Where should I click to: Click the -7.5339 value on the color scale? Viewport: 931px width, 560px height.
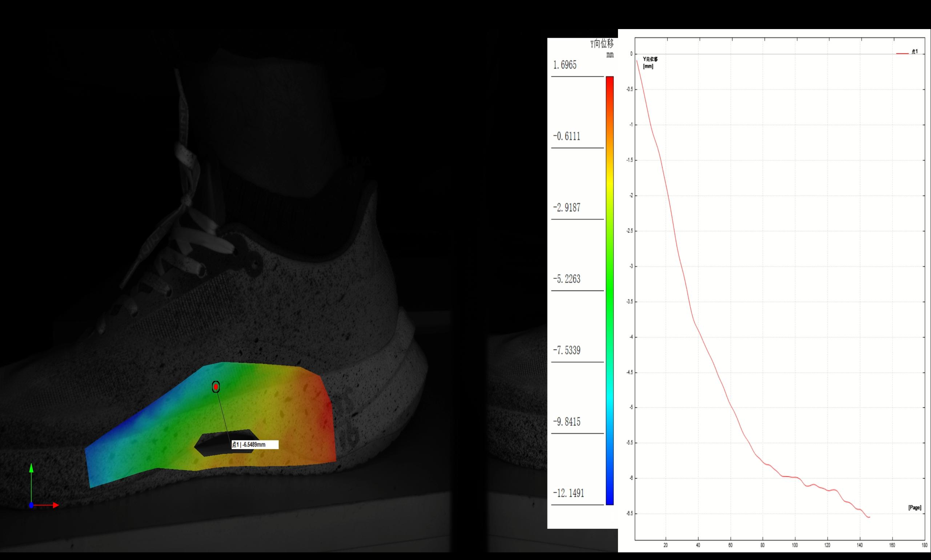[x=566, y=351]
